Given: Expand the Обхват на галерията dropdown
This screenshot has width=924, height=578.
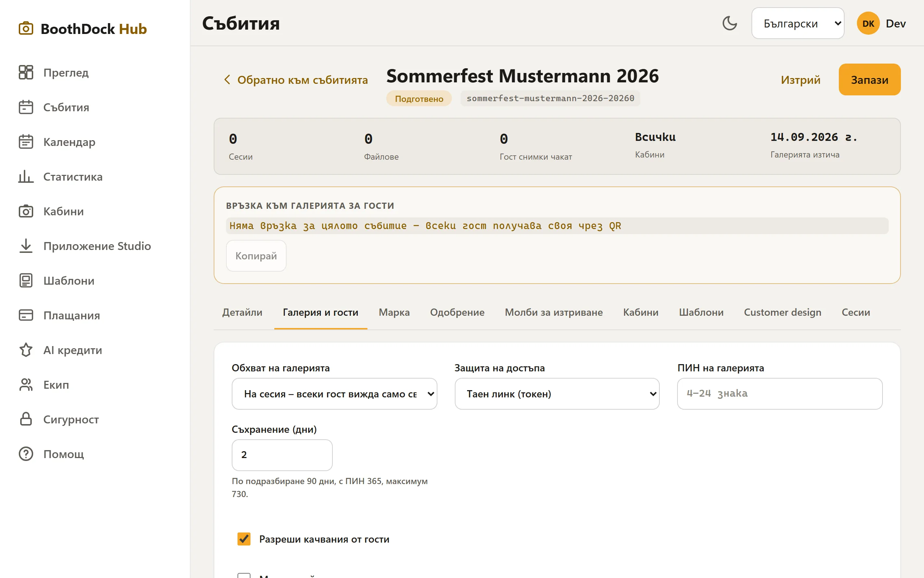Looking at the screenshot, I should (334, 394).
